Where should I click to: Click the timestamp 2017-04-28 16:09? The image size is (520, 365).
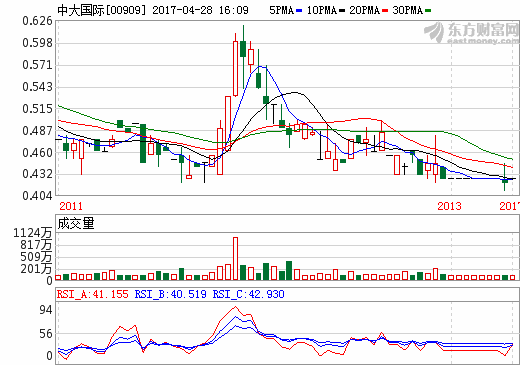(200, 10)
